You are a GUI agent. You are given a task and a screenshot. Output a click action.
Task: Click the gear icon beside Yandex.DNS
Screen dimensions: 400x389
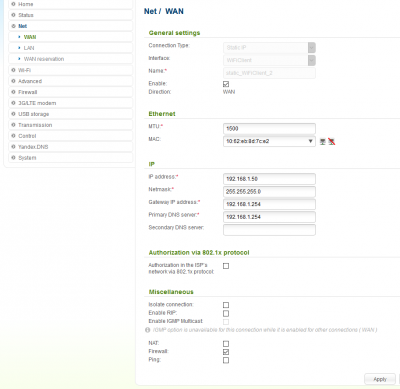(13, 147)
